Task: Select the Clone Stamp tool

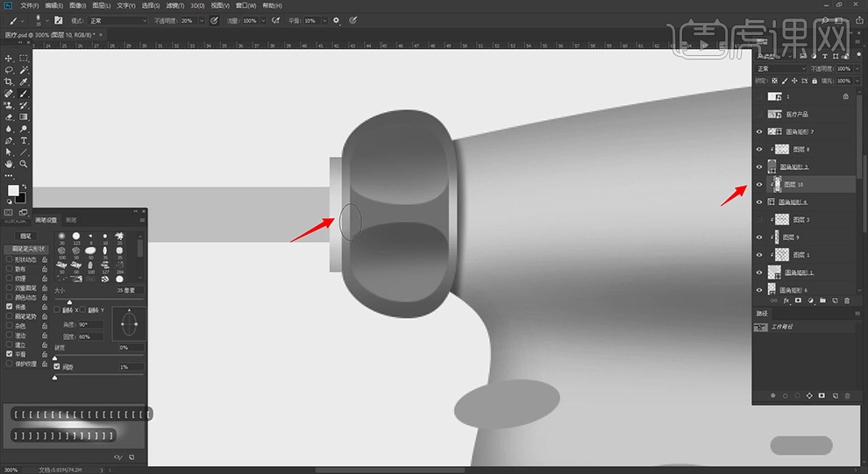Action: click(8, 106)
